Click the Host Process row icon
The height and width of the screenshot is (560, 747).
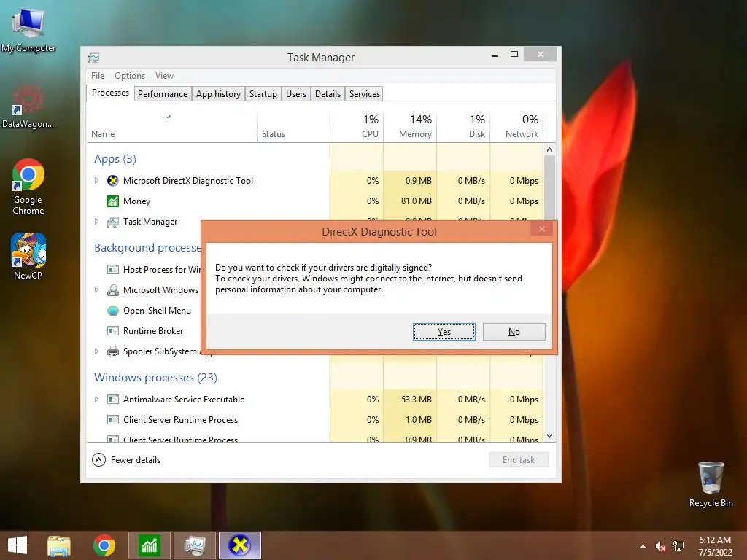pyautogui.click(x=113, y=270)
